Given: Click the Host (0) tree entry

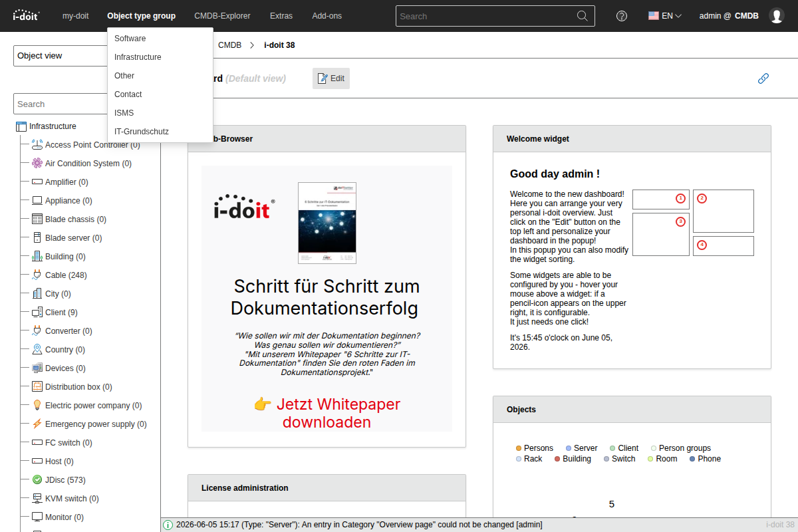Looking at the screenshot, I should 59,462.
